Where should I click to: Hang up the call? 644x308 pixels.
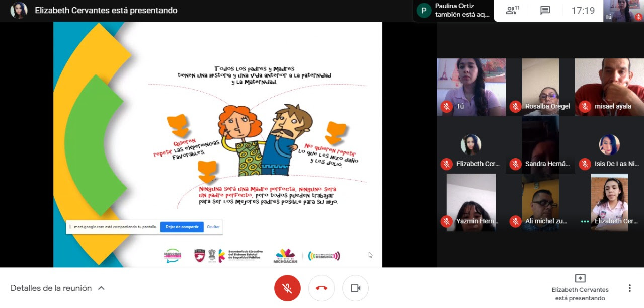click(x=321, y=288)
